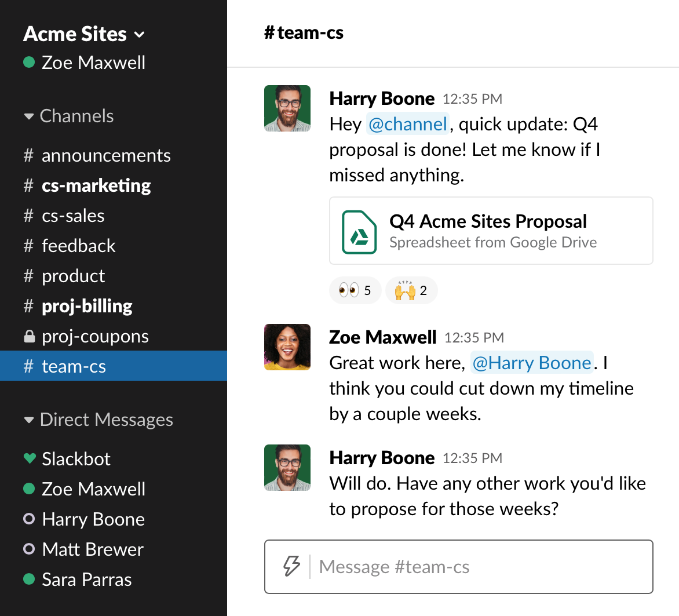
Task: Click the Google Drive file icon
Action: (x=359, y=232)
